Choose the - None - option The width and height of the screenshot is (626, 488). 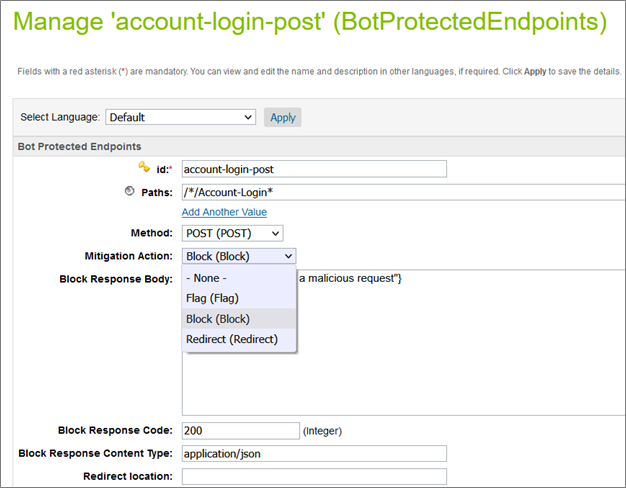(207, 277)
